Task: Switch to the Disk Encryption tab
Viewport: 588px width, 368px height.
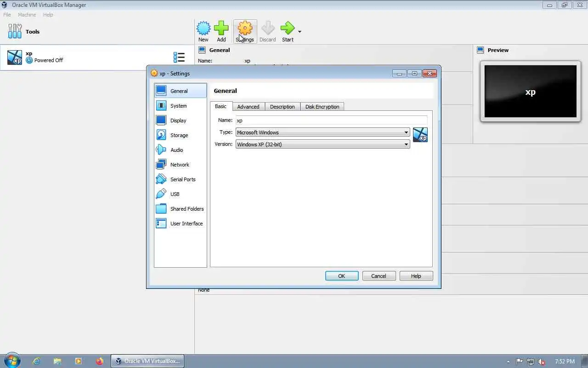Action: point(322,107)
